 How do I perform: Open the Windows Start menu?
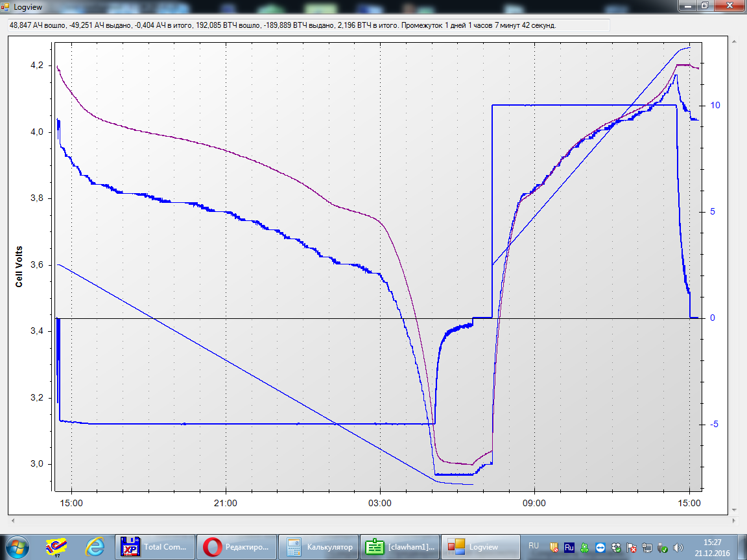point(16,546)
